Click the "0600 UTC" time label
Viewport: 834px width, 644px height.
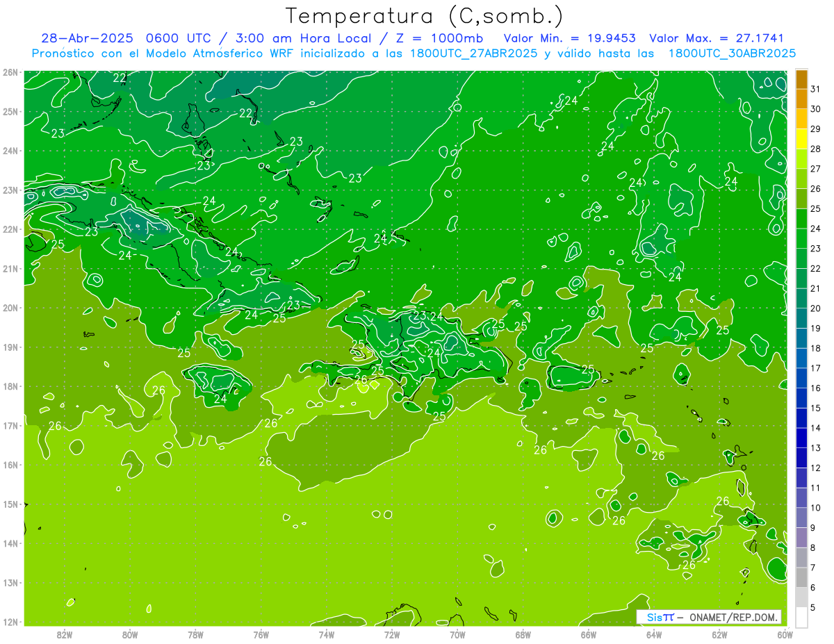(180, 38)
